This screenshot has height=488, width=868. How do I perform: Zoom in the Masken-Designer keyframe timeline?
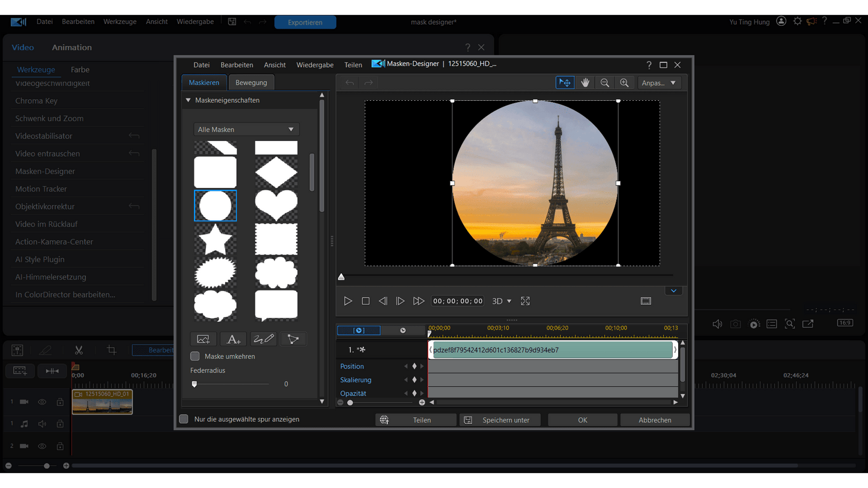(422, 403)
